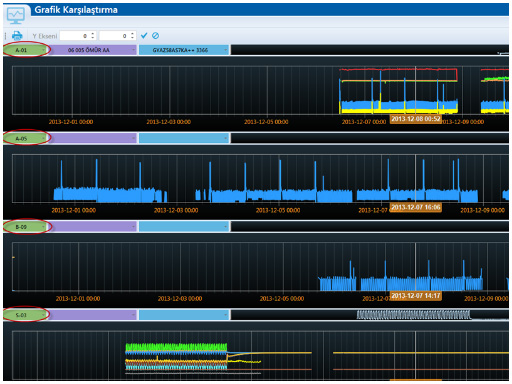Image resolution: width=512 pixels, height=384 pixels.
Task: Click the 2013-12-05 00:00 label in A-05 chart
Action: tap(278, 210)
